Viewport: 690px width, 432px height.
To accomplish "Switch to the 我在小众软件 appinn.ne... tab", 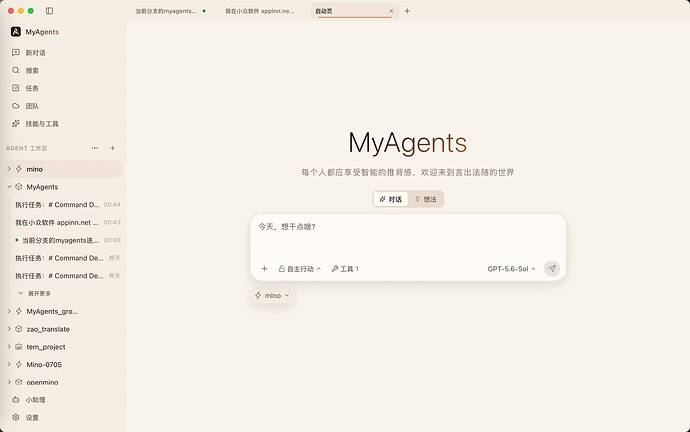I will tap(260, 11).
